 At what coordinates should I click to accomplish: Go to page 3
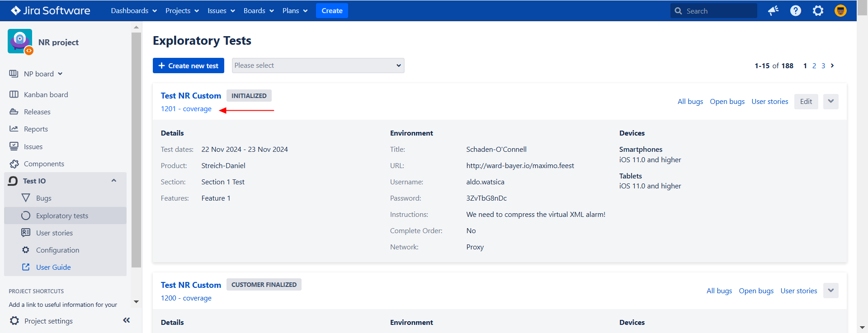point(823,66)
